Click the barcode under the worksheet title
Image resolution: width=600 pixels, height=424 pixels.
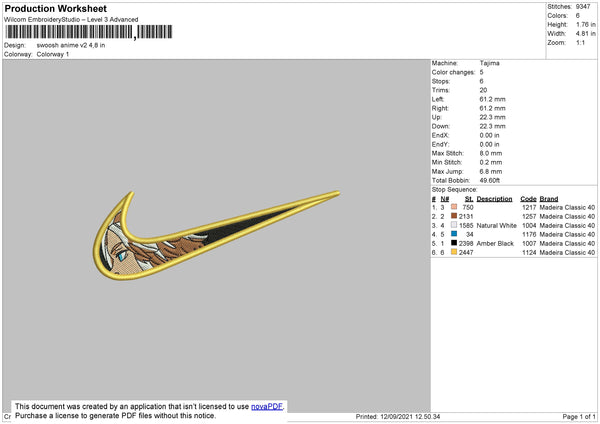88,32
